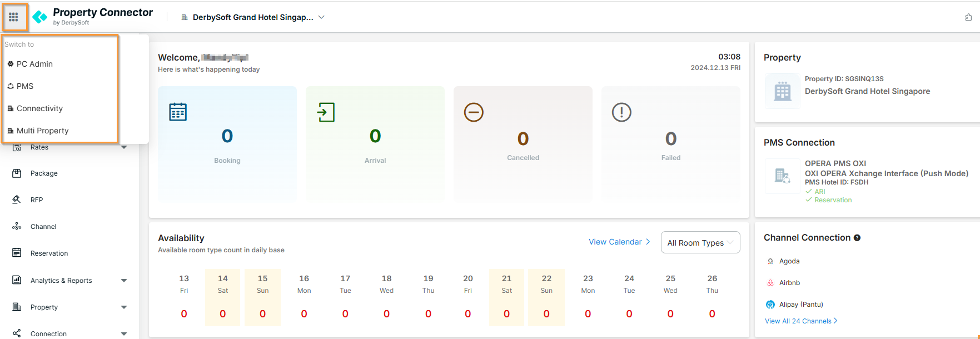Select the 21 Sat availability column

point(507,297)
